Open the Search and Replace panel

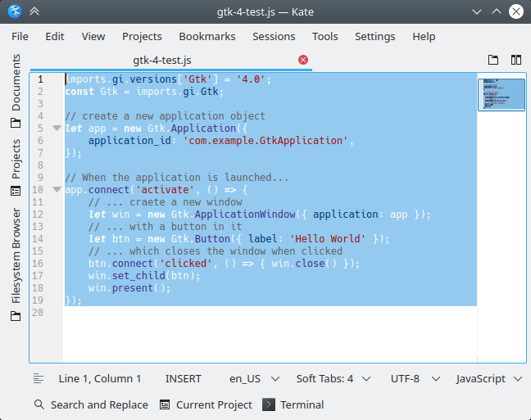[x=91, y=404]
